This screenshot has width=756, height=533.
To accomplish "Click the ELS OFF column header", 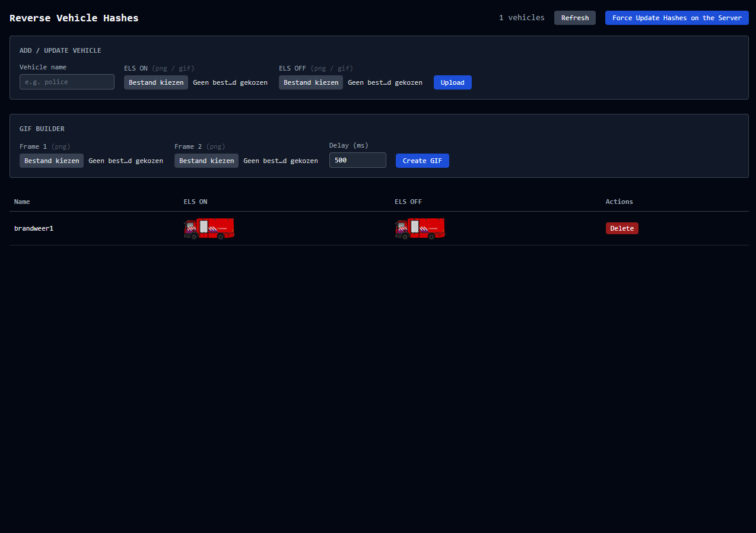I will (408, 202).
